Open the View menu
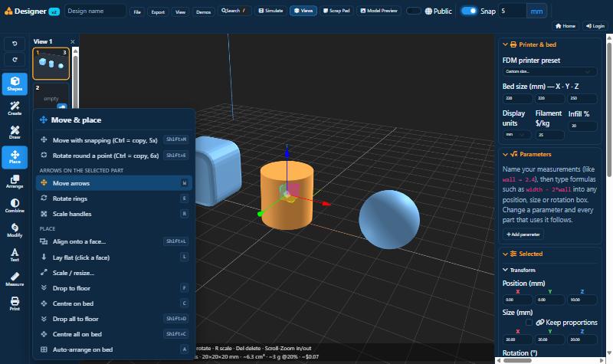 (x=180, y=12)
